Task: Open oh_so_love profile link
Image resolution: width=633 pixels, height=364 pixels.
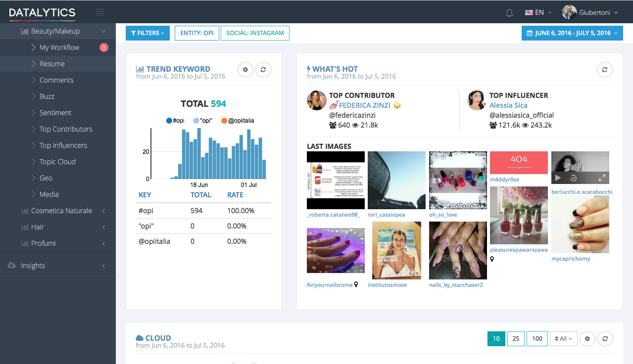Action: [x=443, y=215]
